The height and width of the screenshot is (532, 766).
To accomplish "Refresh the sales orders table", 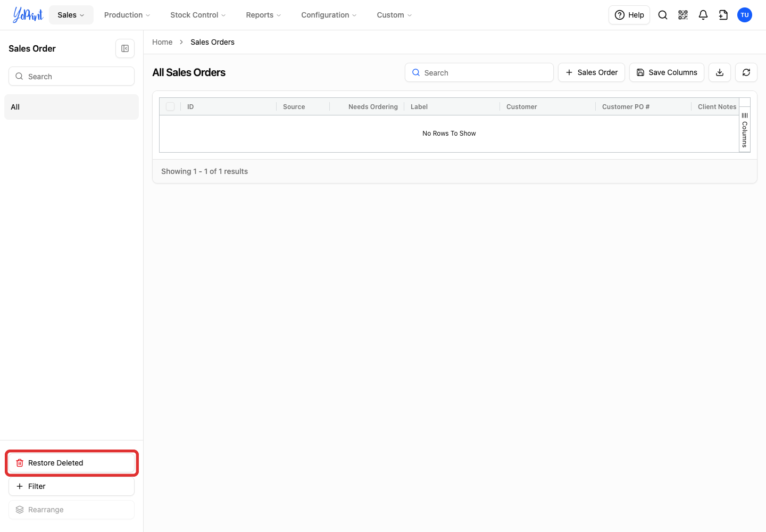I will (746, 72).
